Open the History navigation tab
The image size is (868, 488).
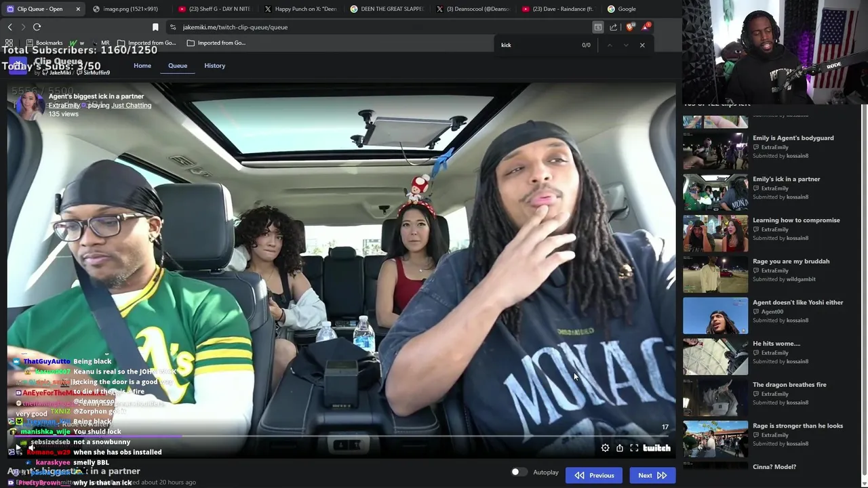point(215,66)
